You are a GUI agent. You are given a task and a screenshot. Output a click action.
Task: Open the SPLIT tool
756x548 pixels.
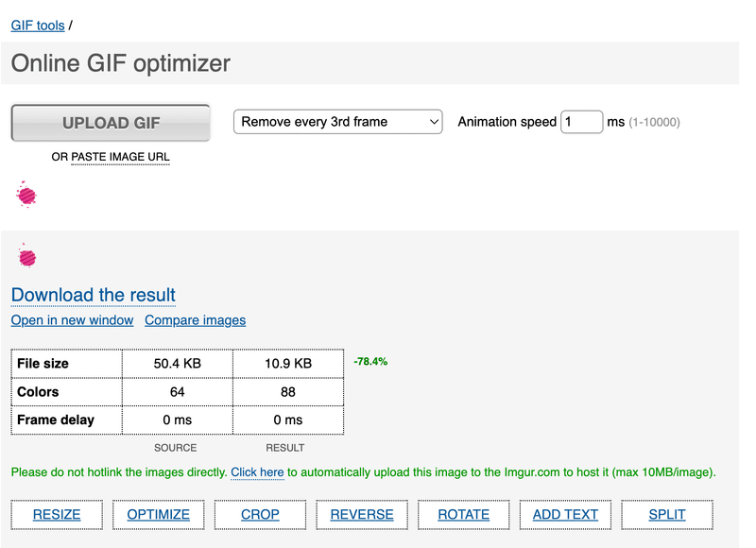pos(667,515)
